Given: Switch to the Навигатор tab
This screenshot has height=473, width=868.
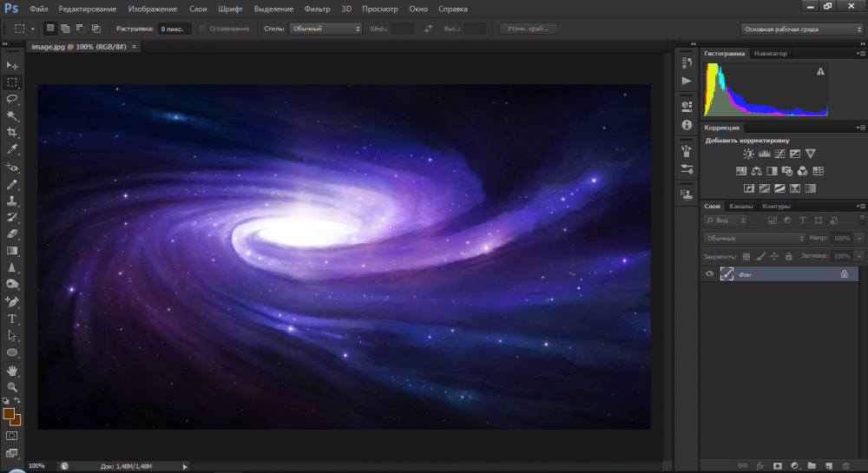Looking at the screenshot, I should click(770, 54).
